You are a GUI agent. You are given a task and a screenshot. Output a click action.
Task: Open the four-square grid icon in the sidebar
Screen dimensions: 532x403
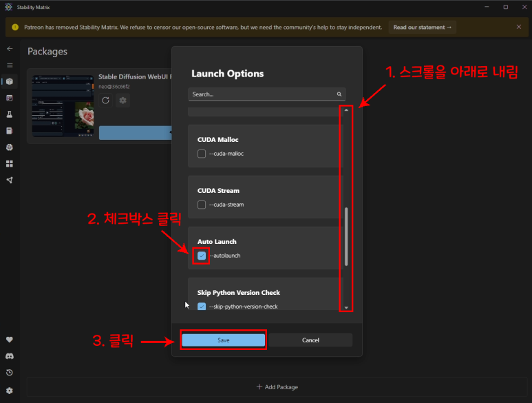(10, 164)
